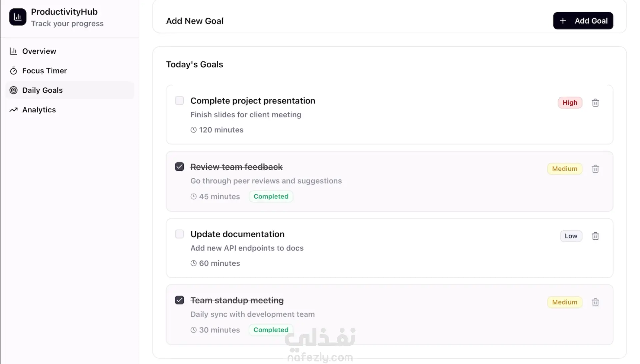Viewport: 640px width, 364px height.
Task: Click the Focus Timer stopwatch icon
Action: (x=13, y=71)
